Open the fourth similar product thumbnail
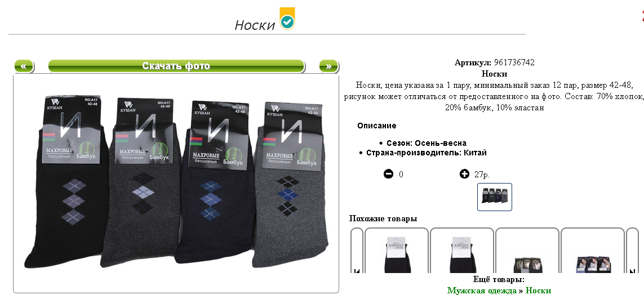Viewport: 644px width, 295px height. tap(593, 251)
